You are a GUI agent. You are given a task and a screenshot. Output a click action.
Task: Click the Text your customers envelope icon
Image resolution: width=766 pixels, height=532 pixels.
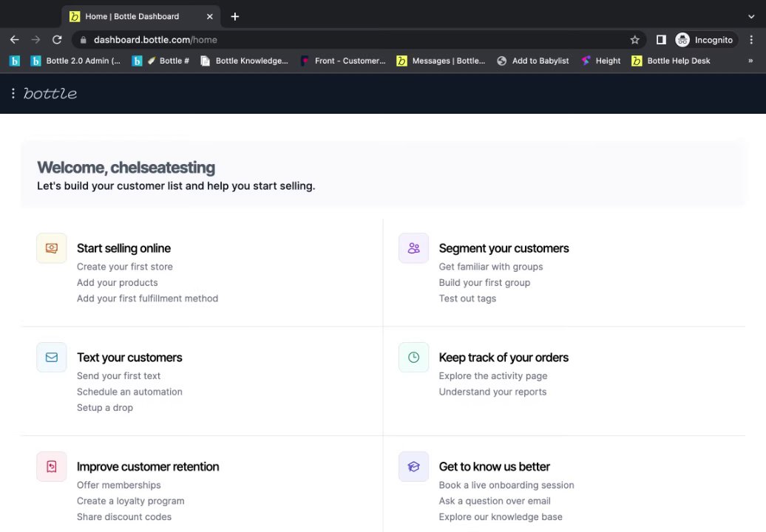click(x=52, y=358)
